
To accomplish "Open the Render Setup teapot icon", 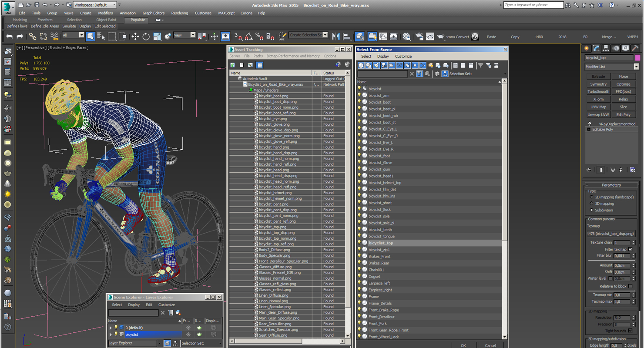I will pyautogui.click(x=419, y=37).
